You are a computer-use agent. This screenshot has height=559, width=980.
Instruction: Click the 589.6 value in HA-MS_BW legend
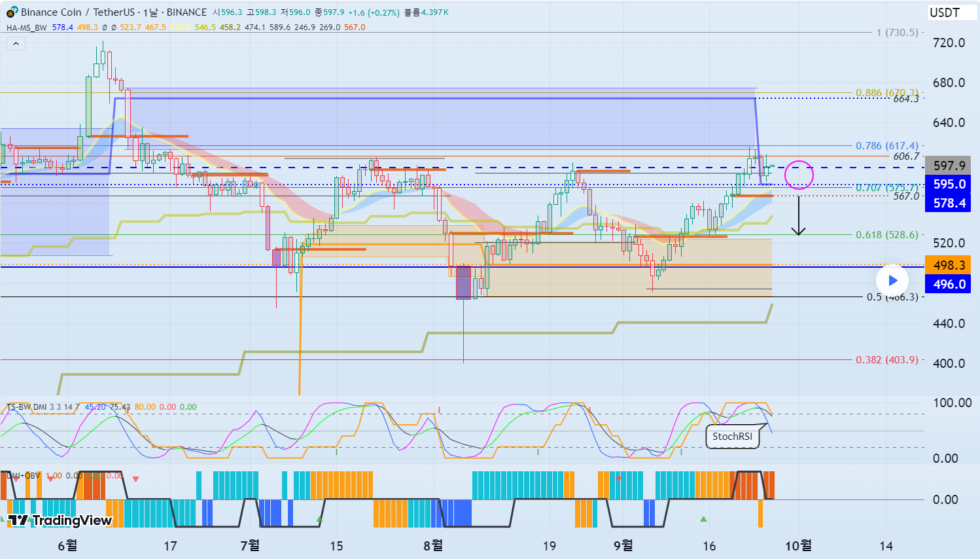click(x=280, y=27)
